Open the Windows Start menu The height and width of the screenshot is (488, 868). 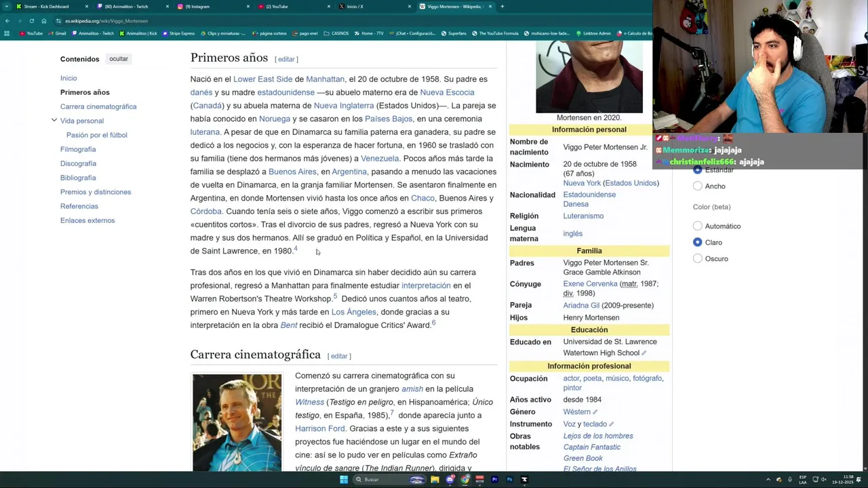click(344, 479)
